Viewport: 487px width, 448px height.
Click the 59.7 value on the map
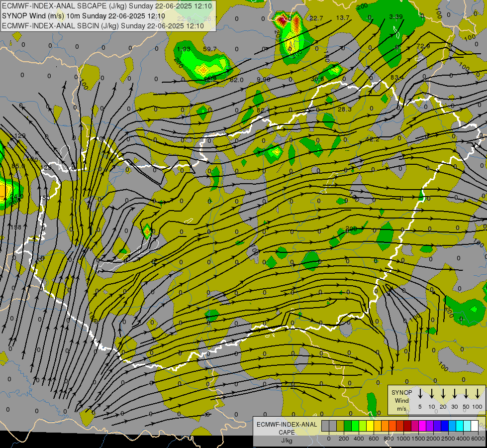(209, 49)
